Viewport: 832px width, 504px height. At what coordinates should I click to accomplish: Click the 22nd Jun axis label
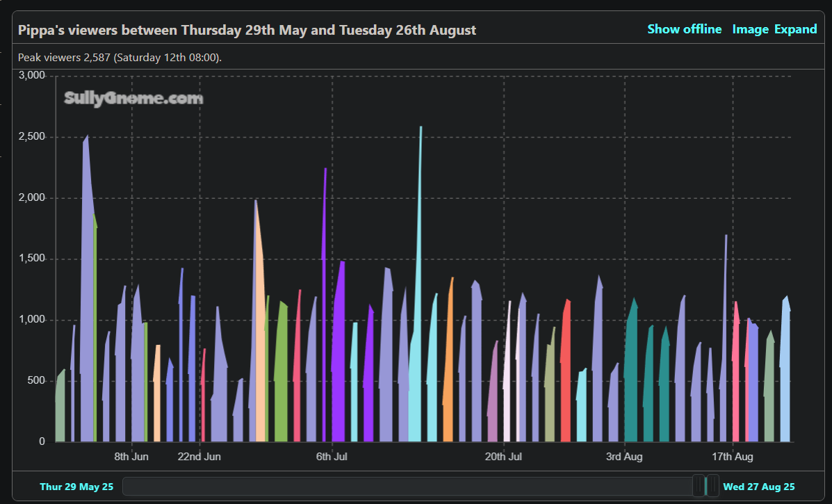(x=199, y=456)
